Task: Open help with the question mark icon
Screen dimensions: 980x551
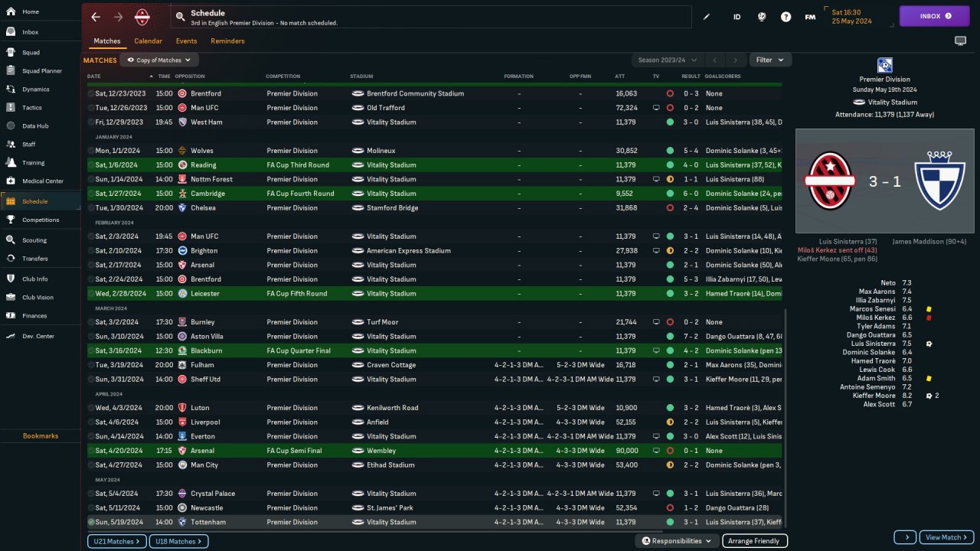Action: click(786, 17)
